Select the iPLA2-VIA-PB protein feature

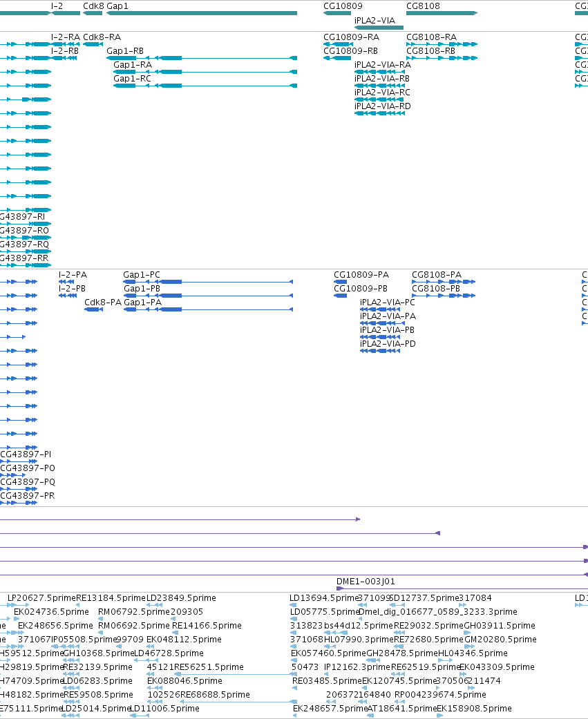[380, 337]
